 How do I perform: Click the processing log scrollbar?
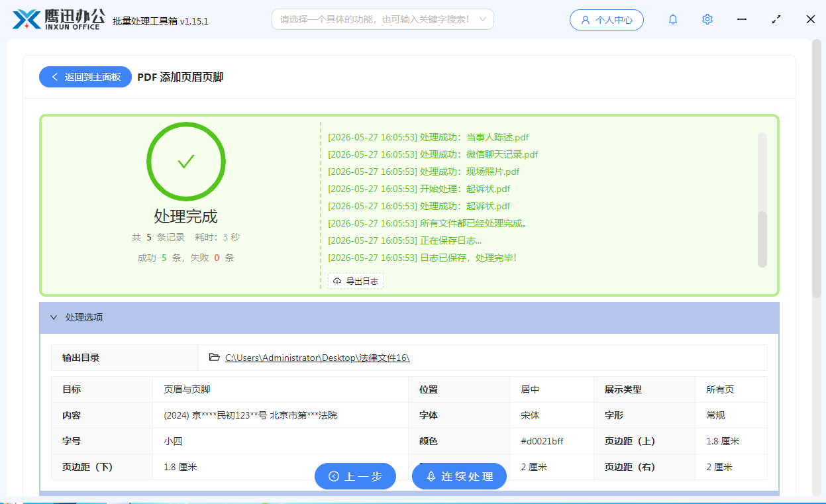pyautogui.click(x=762, y=238)
